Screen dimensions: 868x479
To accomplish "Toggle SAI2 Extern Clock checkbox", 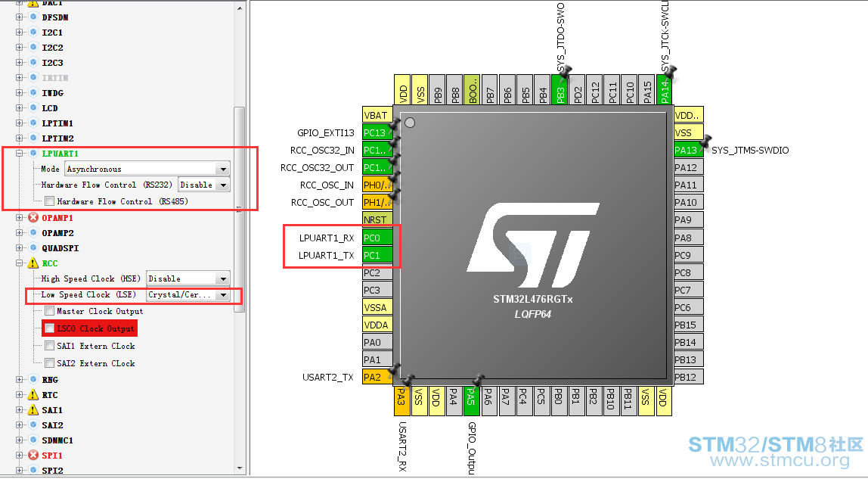I will pos(50,363).
